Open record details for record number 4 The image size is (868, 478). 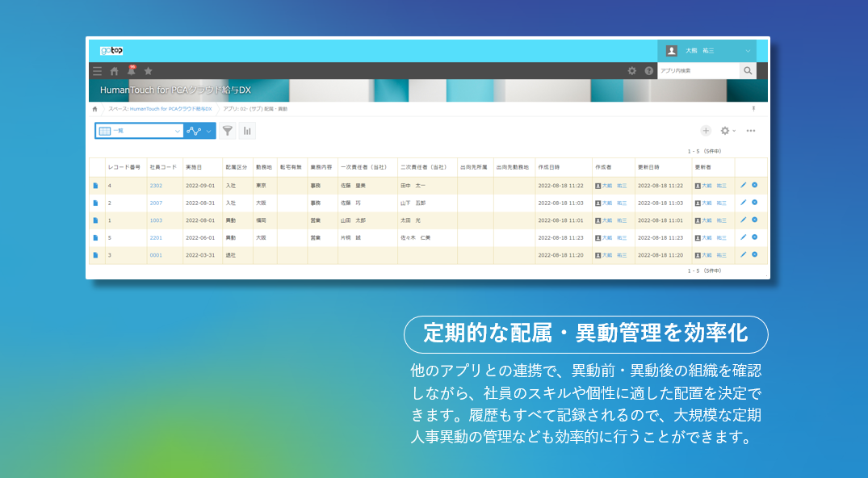coord(95,186)
